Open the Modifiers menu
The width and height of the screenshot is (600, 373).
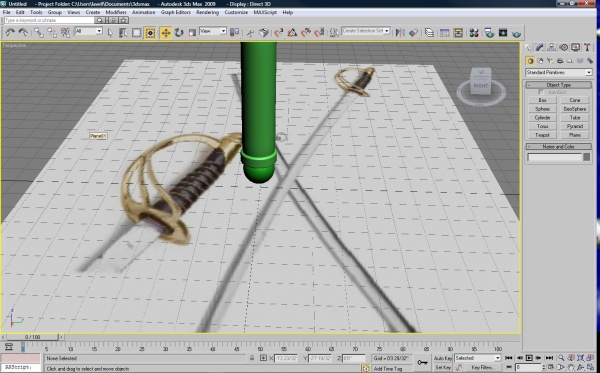(x=116, y=12)
